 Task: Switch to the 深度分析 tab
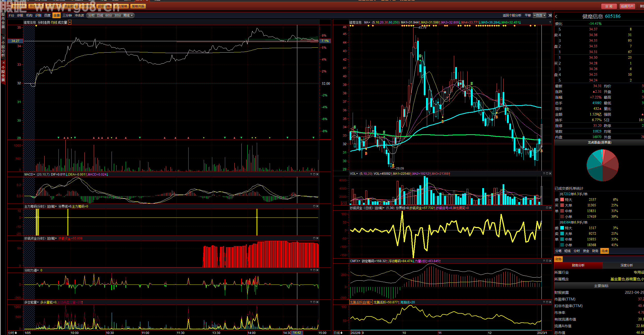tap(626, 265)
